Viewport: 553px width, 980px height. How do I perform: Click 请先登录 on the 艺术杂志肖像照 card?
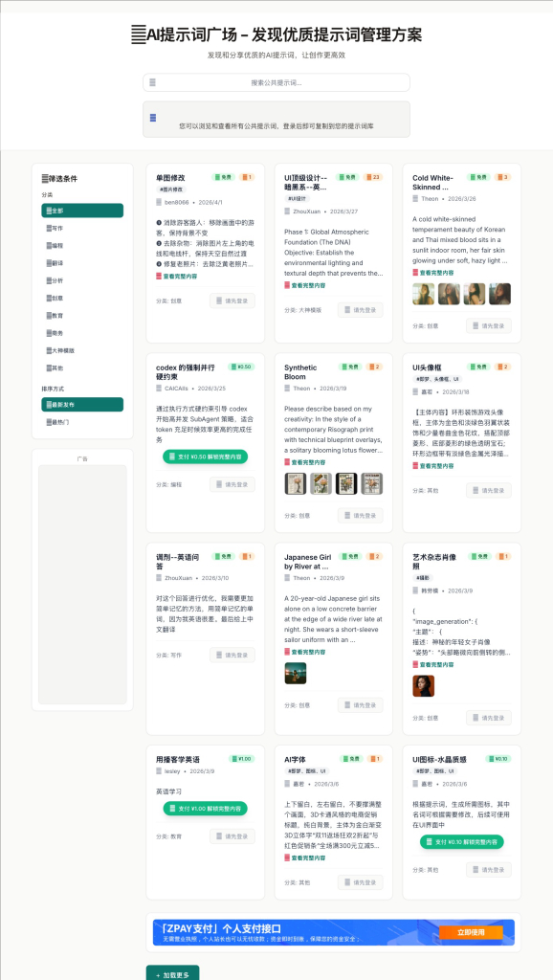click(489, 718)
